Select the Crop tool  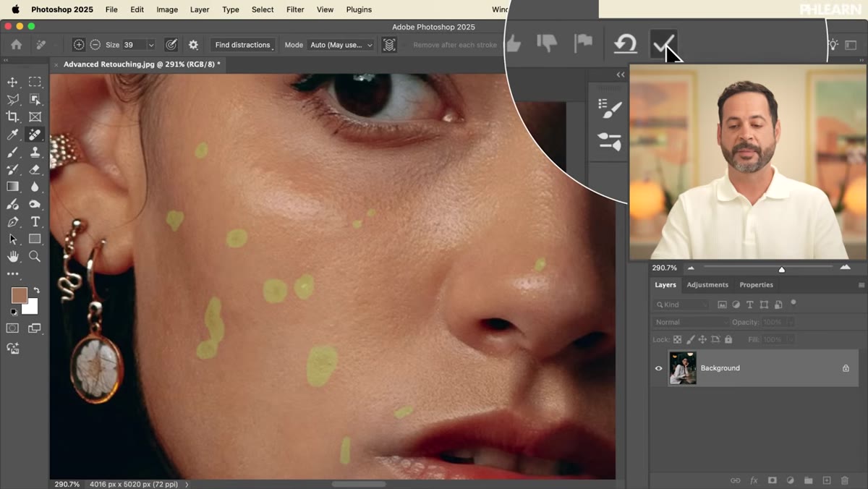pos(12,116)
